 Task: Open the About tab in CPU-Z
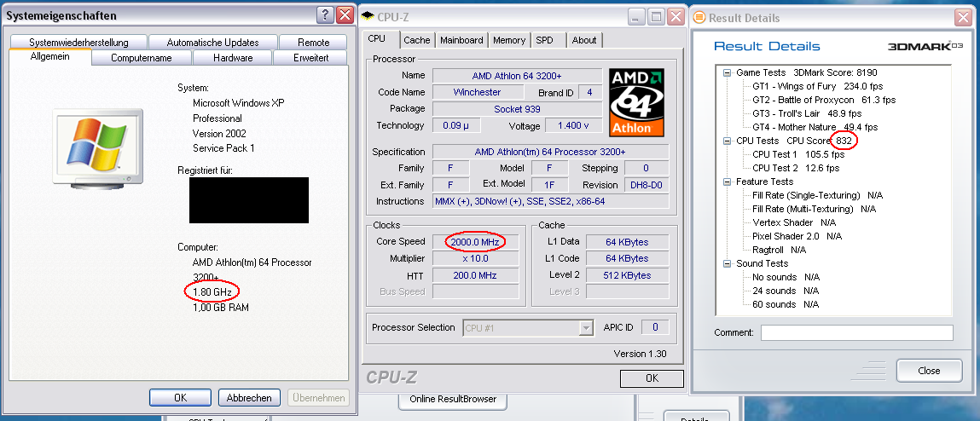tap(583, 40)
